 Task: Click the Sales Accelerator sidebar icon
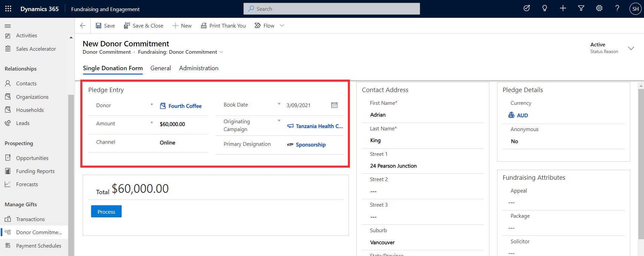click(8, 49)
